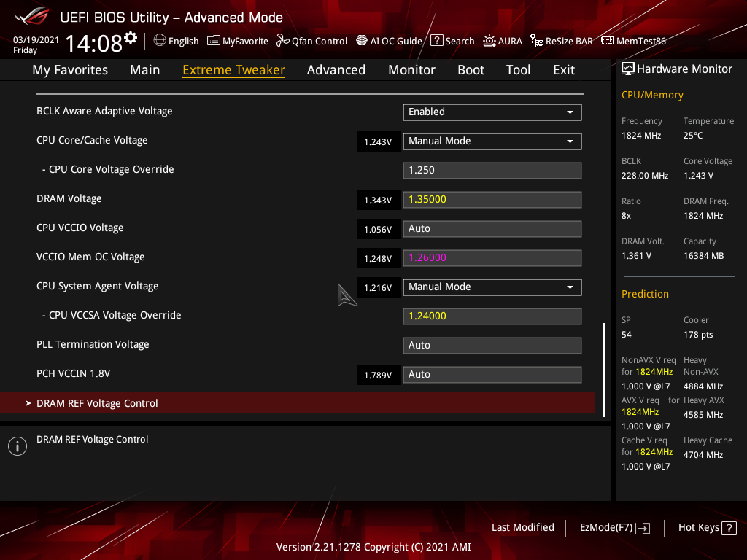
Task: Select DRAM Voltage label
Action: 69,198
